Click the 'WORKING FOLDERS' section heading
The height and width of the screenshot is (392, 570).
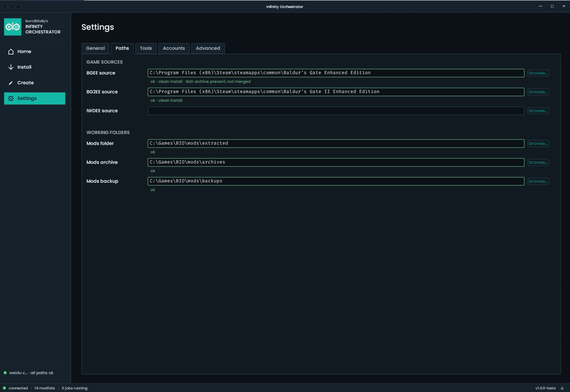click(108, 133)
